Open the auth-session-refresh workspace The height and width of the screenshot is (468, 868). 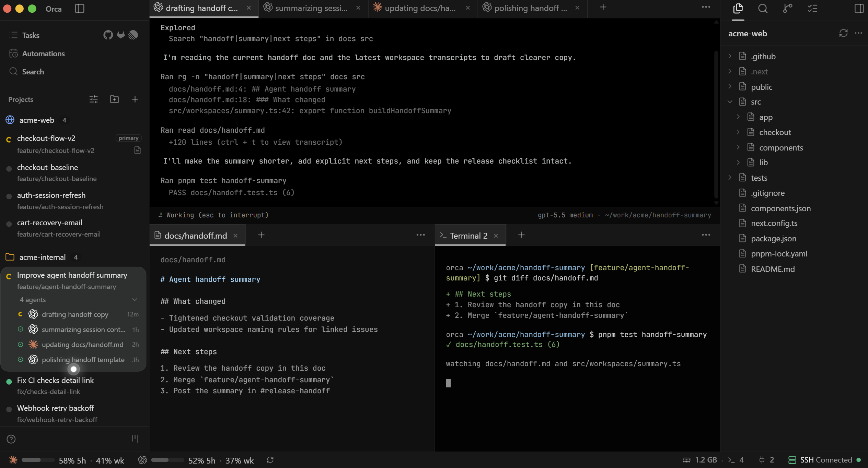[x=74, y=201]
